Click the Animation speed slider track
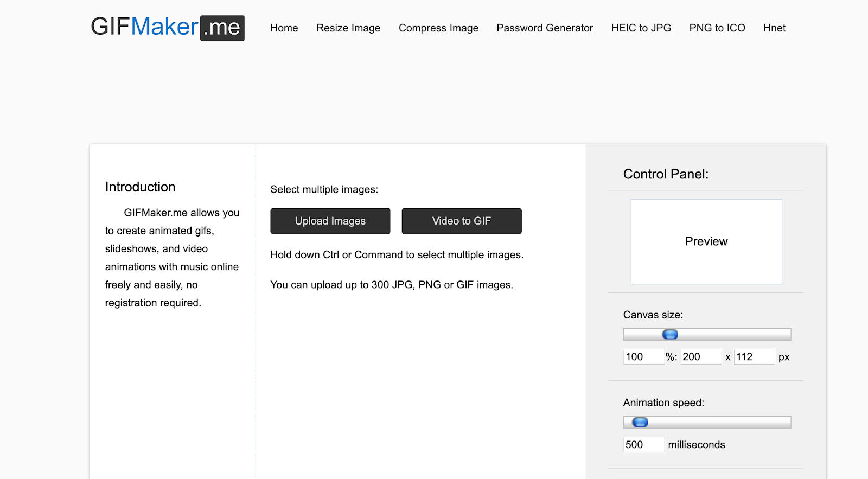Image resolution: width=868 pixels, height=479 pixels. click(x=707, y=423)
